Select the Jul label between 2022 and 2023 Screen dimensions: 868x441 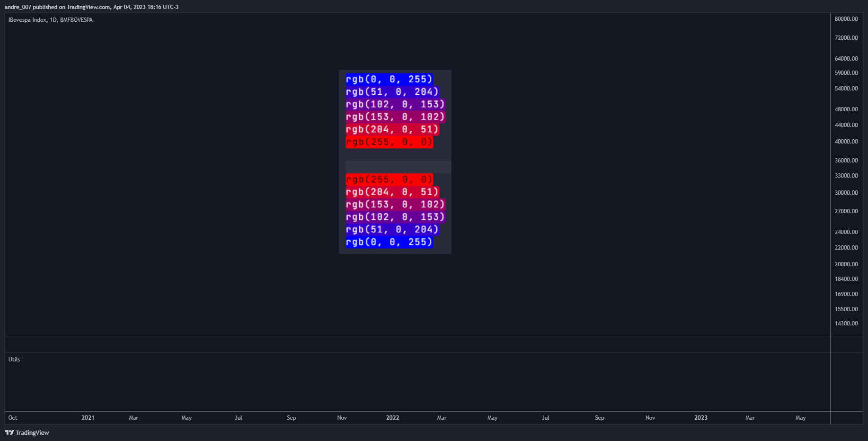pos(546,418)
